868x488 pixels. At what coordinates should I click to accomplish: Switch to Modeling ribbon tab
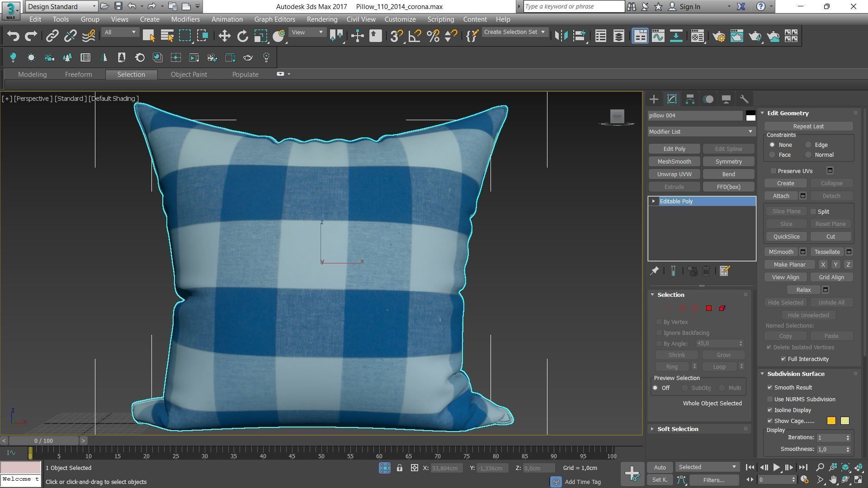click(32, 75)
